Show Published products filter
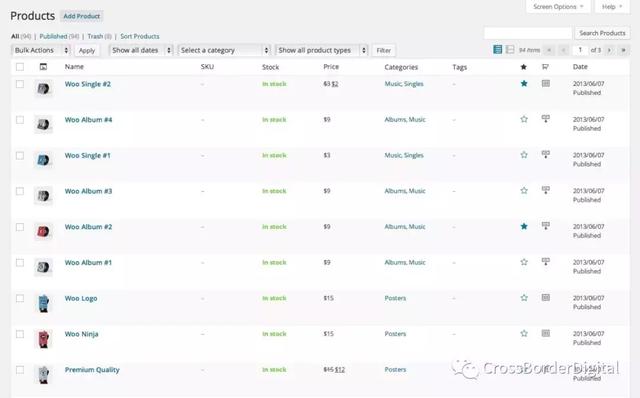 tap(53, 36)
